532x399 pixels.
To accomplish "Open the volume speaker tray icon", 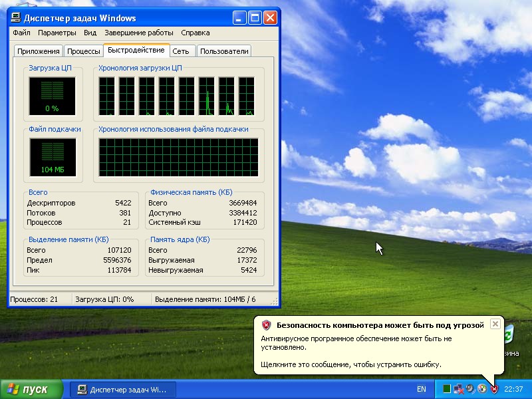I will (470, 388).
